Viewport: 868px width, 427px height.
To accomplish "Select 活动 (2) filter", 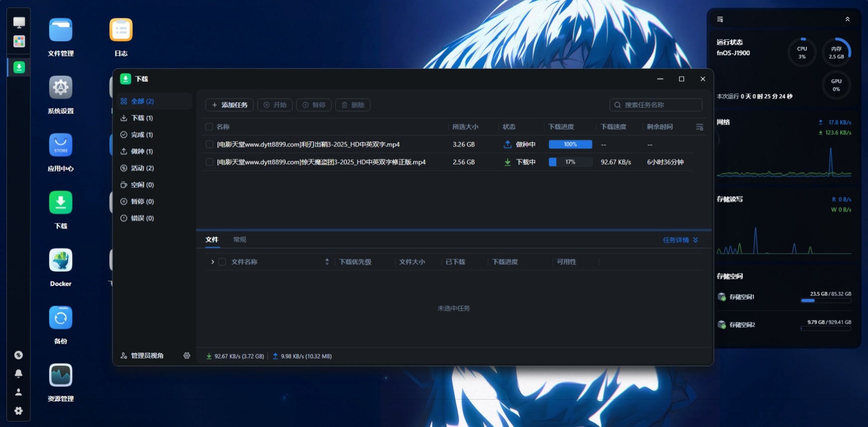I will coord(155,168).
